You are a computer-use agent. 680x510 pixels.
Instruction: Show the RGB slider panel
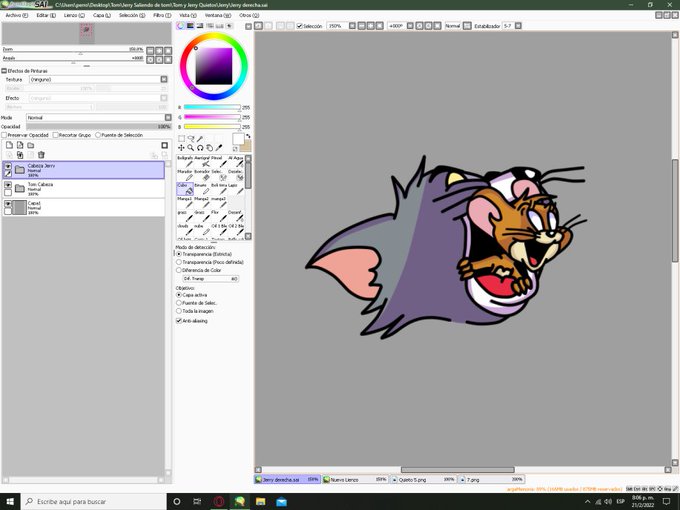point(190,26)
